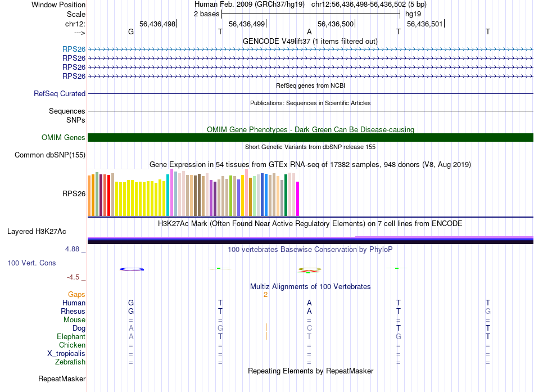Screen dimensions: 534x392
Task: Click the Dog row base G
Action: coord(220,328)
